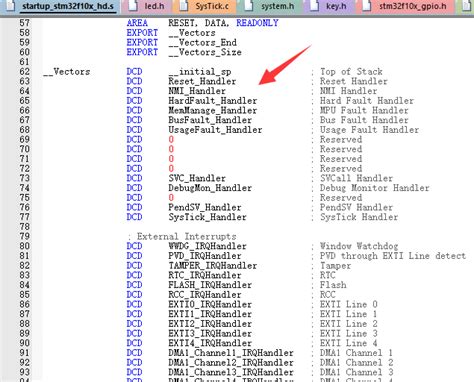Click EXTI0_IRQHandler on line 86

210,304
